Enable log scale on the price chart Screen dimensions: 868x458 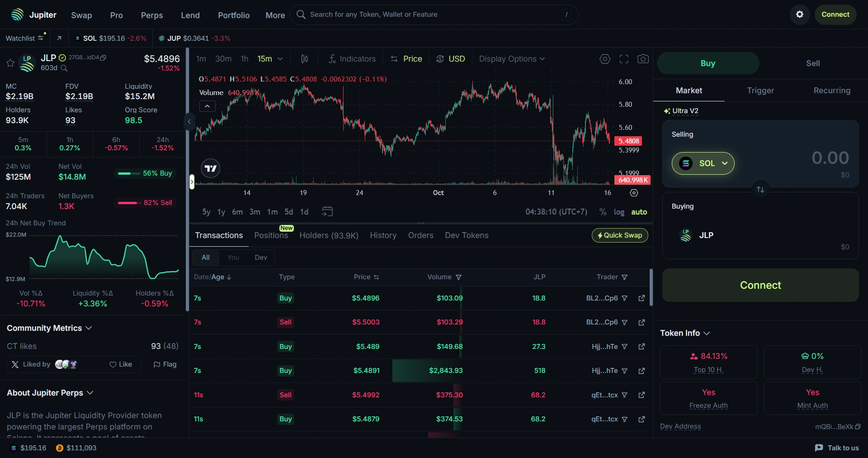tap(619, 212)
